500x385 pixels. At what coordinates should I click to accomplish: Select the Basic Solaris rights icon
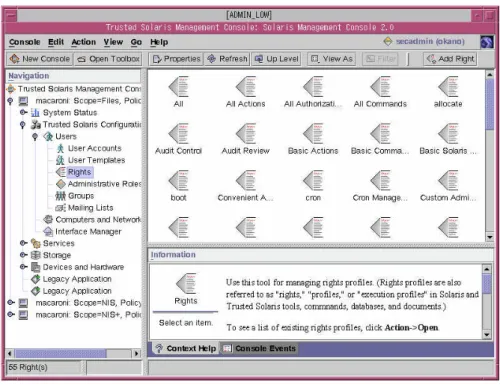(x=448, y=134)
